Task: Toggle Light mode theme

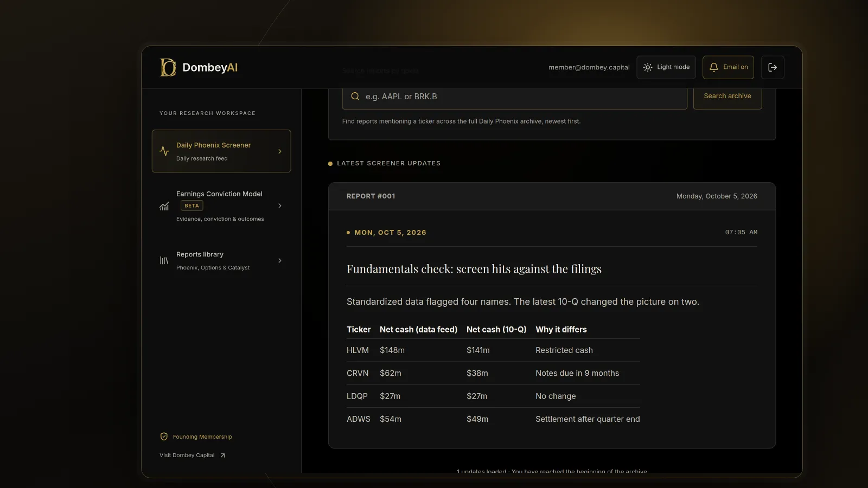Action: click(666, 67)
